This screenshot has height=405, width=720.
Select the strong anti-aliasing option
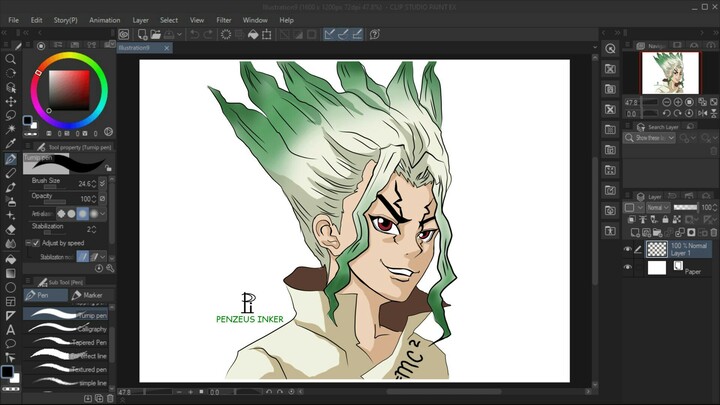[94, 214]
